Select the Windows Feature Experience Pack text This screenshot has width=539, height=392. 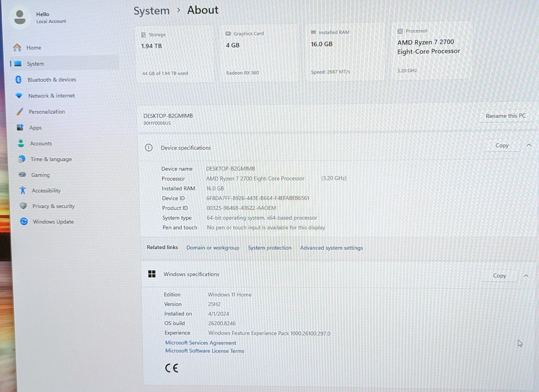pos(269,333)
